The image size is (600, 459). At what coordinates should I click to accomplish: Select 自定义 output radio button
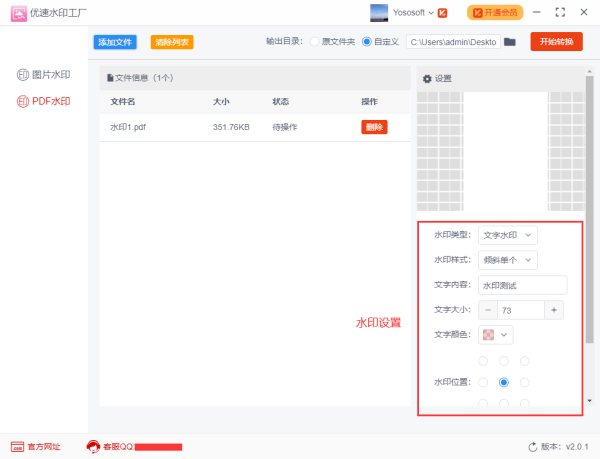coord(366,42)
